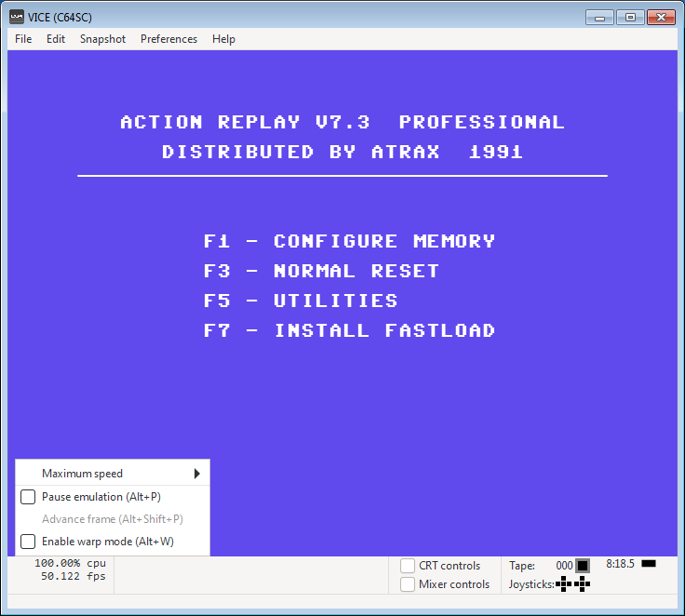Image resolution: width=685 pixels, height=616 pixels.
Task: Click Advance frame menu entry
Action: point(113,519)
